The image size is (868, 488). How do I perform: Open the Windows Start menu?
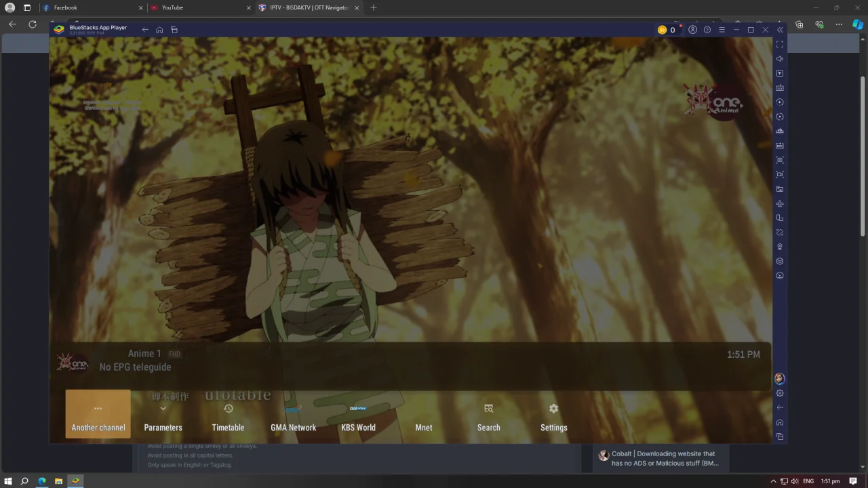coord(8,481)
